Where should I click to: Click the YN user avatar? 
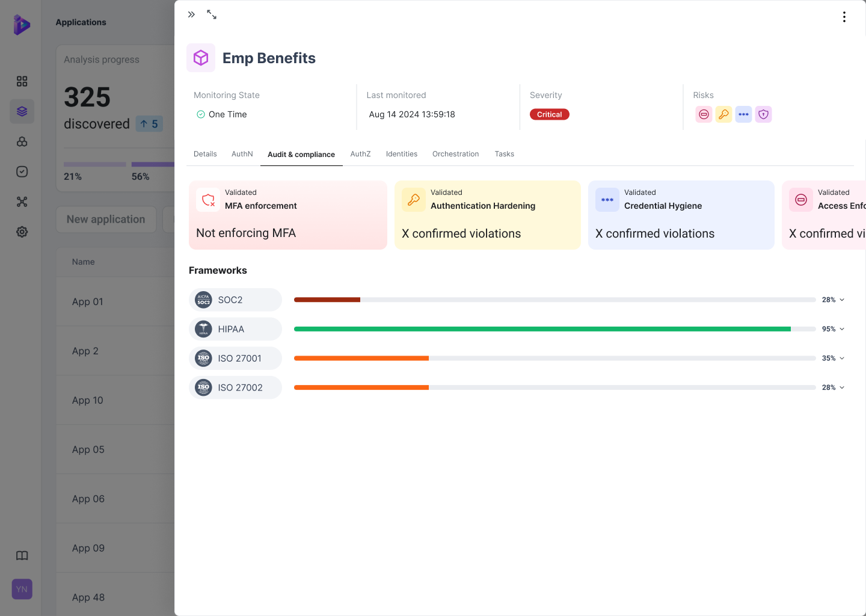point(22,590)
